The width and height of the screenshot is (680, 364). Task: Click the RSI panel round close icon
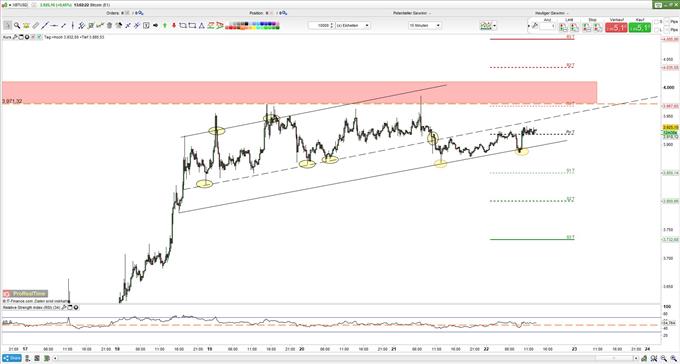coord(76,308)
